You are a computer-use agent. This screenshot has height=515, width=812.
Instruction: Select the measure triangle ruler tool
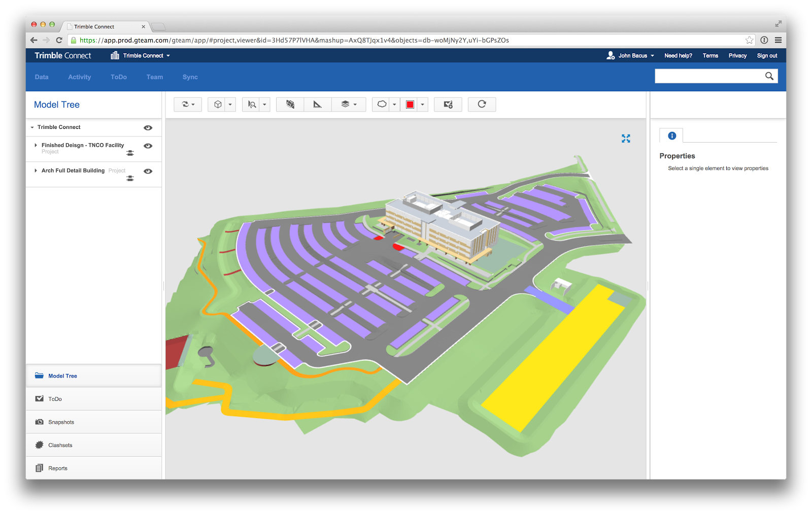point(318,105)
